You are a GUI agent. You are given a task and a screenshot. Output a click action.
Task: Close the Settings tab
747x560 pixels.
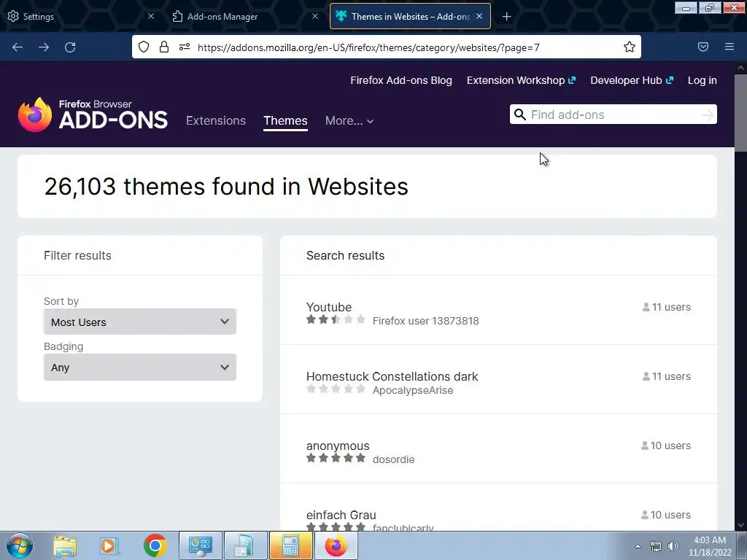point(151,16)
